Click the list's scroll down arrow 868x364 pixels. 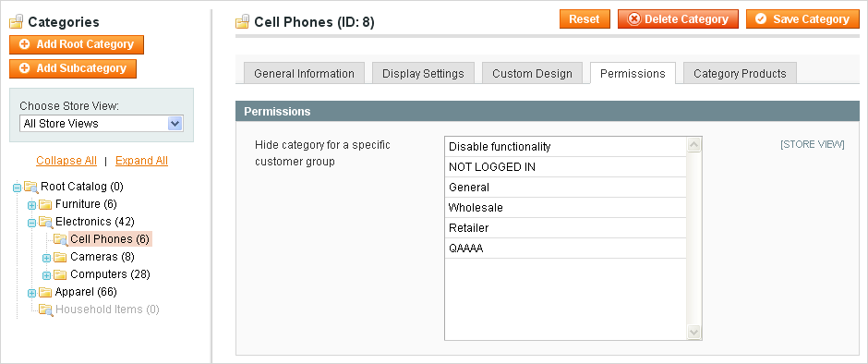pos(693,332)
